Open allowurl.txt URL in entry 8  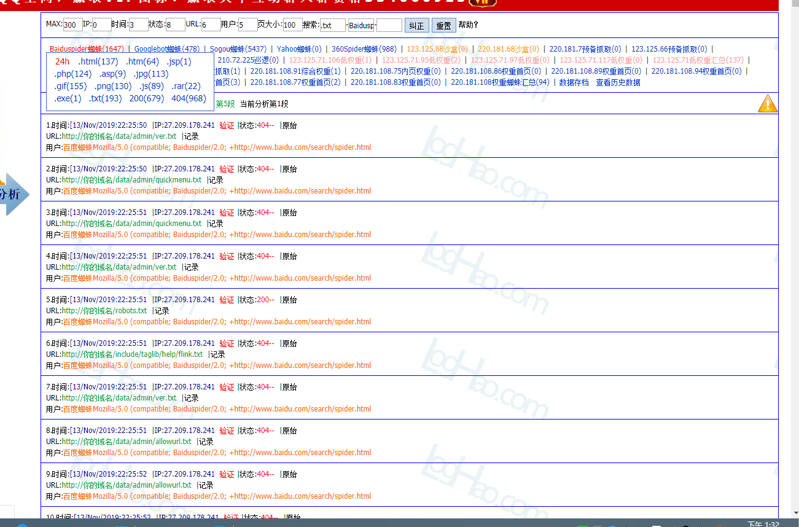pos(126,442)
